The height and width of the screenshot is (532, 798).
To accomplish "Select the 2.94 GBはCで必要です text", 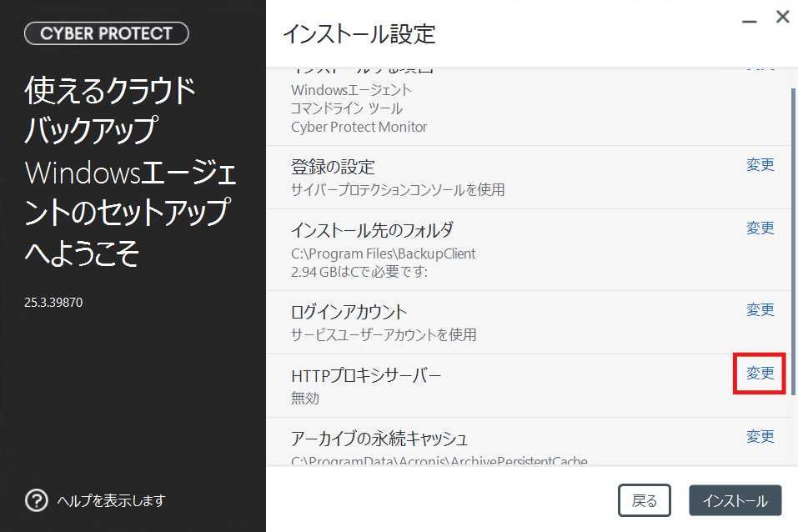I will 359,272.
